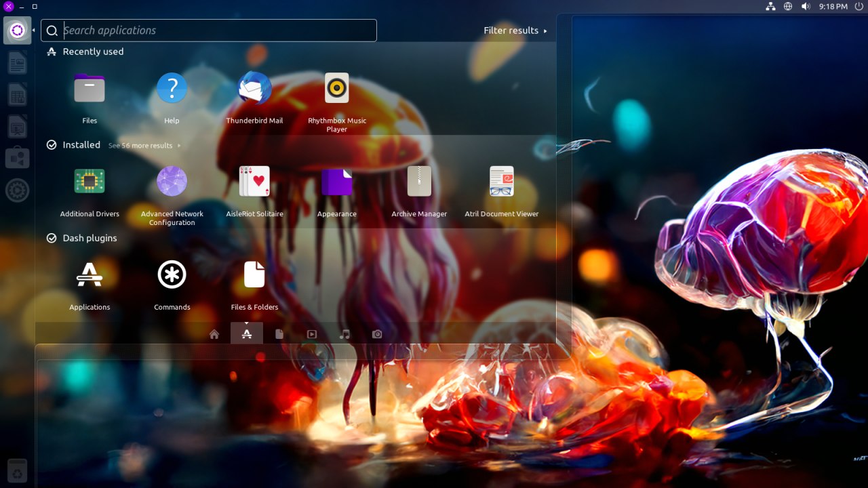
Task: Collapse the Recently used category header
Action: click(x=85, y=52)
